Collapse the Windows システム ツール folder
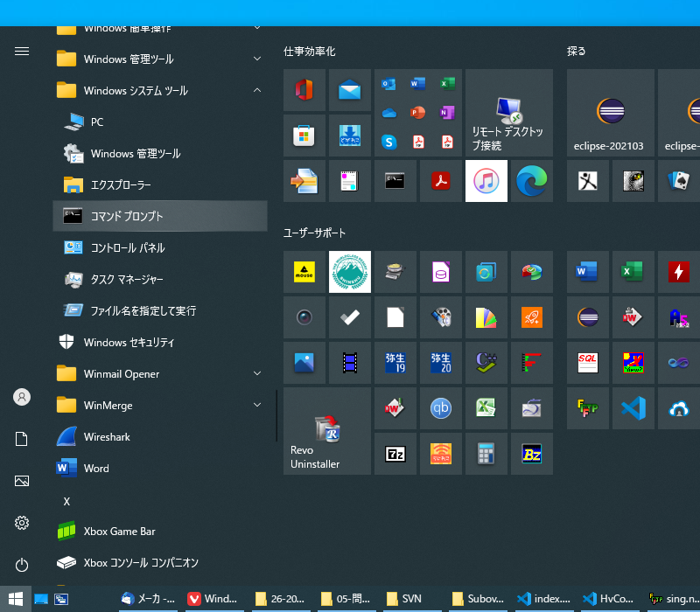The width and height of the screenshot is (700, 612). pyautogui.click(x=160, y=91)
